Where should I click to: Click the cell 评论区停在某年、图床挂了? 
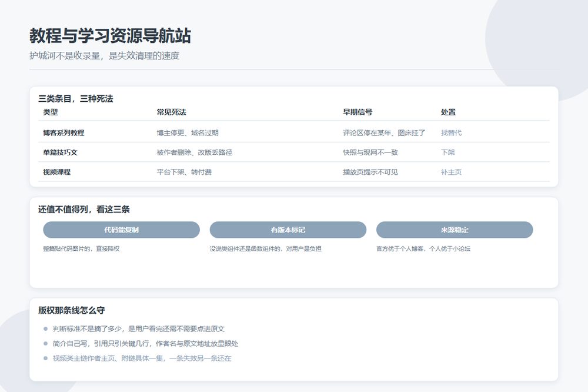[384, 133]
